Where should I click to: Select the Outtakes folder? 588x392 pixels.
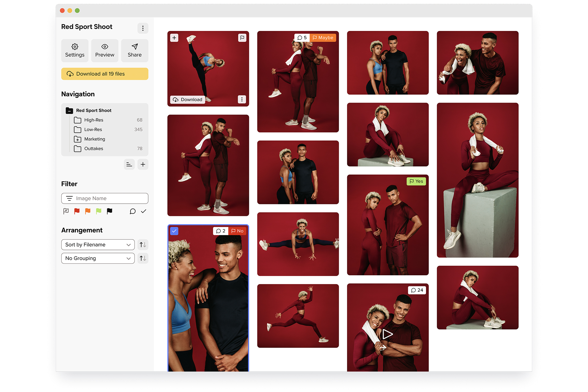click(94, 149)
